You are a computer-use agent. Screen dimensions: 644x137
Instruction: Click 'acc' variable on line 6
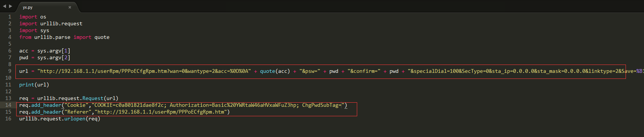tap(24, 51)
